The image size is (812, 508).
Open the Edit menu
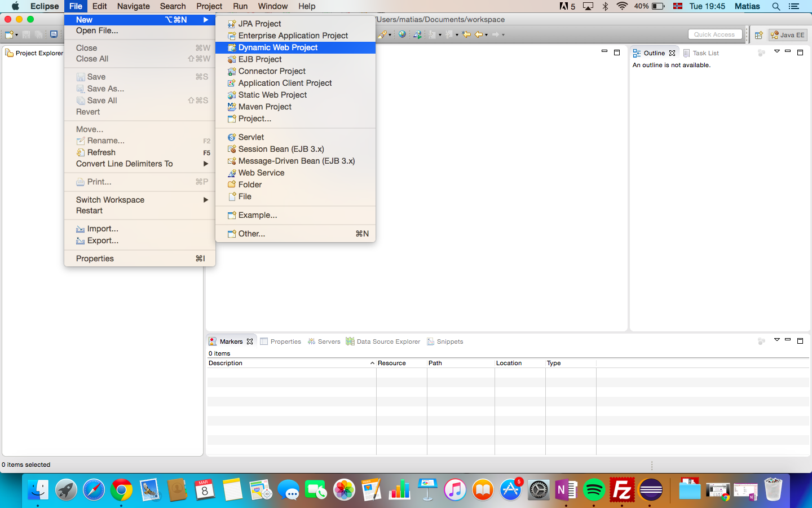(100, 6)
